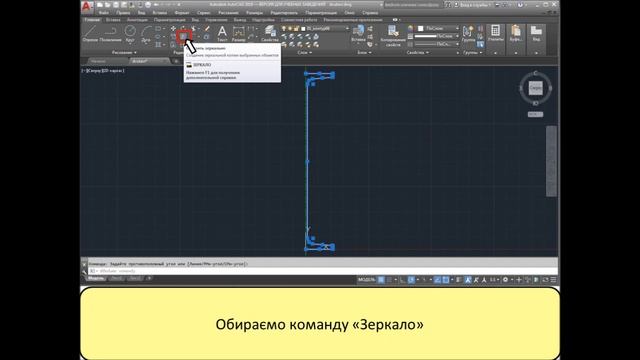The height and width of the screenshot is (360, 640).
Task: Expand the Блок panel
Action: (x=363, y=53)
